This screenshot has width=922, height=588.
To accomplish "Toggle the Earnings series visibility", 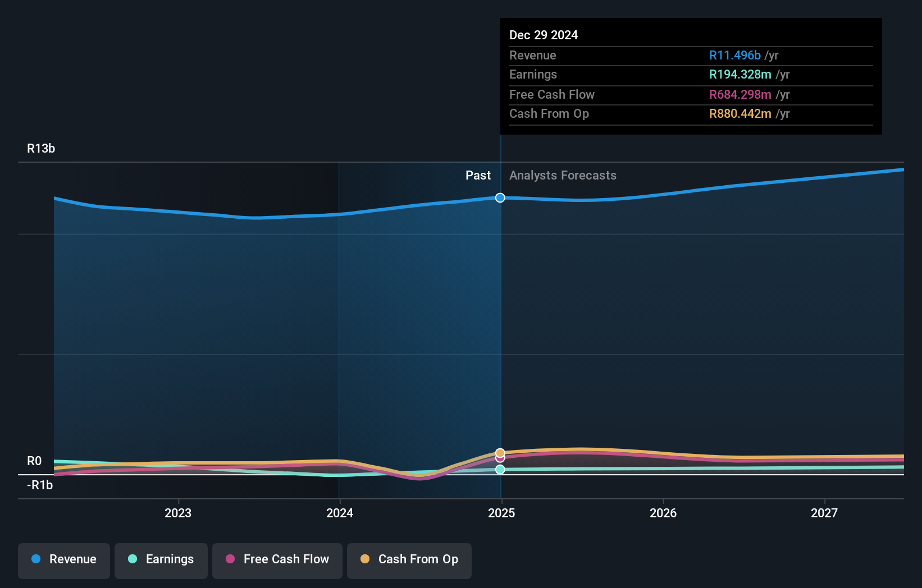I will pos(161,559).
